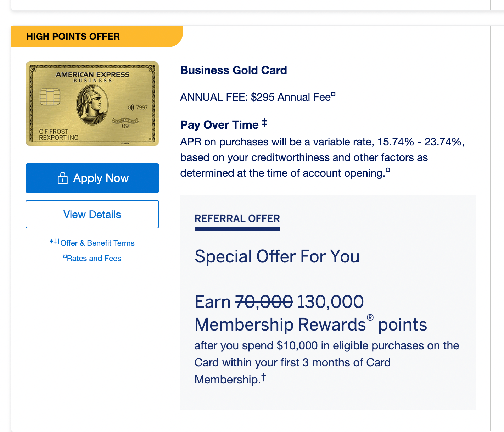The height and width of the screenshot is (432, 504).
Task: Click the HIGH POINTS OFFER banner
Action: pyautogui.click(x=73, y=36)
